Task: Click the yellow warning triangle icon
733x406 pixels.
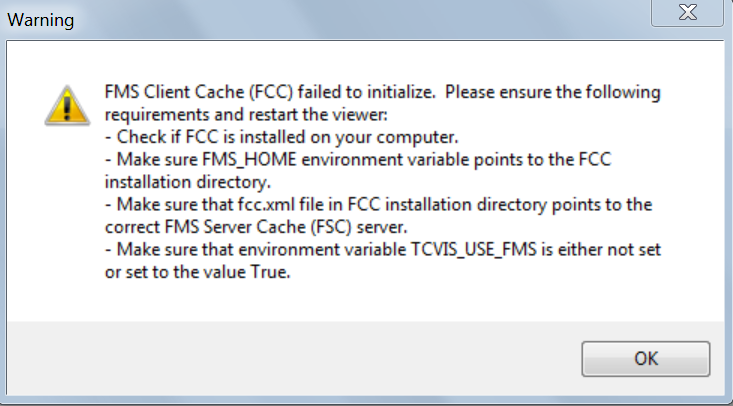Action: coord(67,106)
